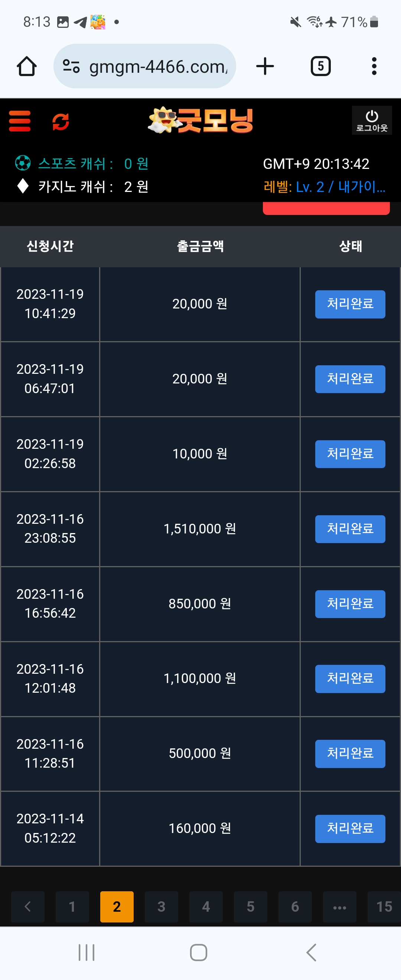Tap the Android recent apps button

coord(87,953)
